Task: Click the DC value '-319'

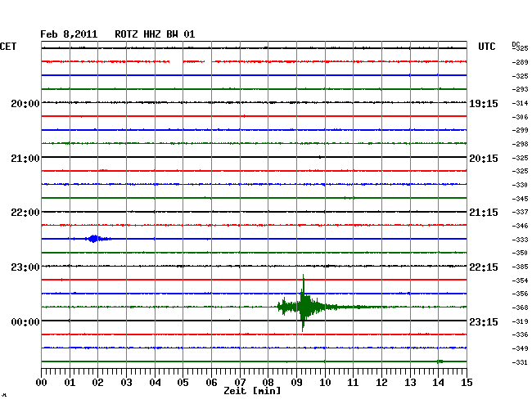Action: click(520, 321)
